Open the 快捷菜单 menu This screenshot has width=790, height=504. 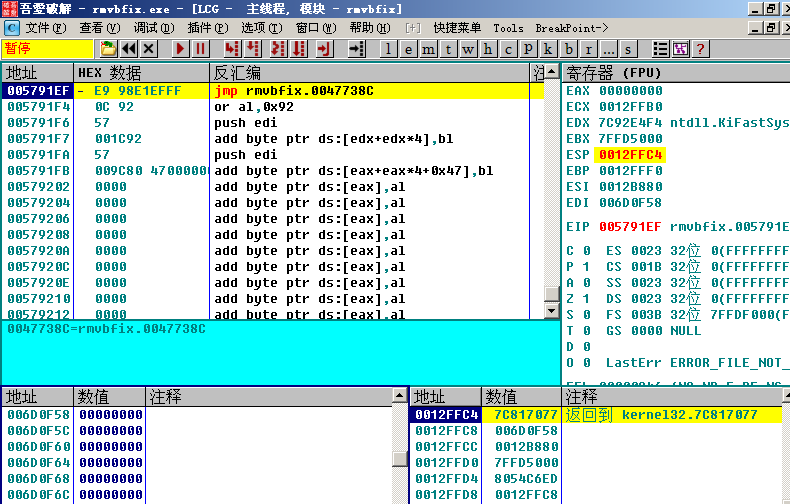tap(457, 28)
